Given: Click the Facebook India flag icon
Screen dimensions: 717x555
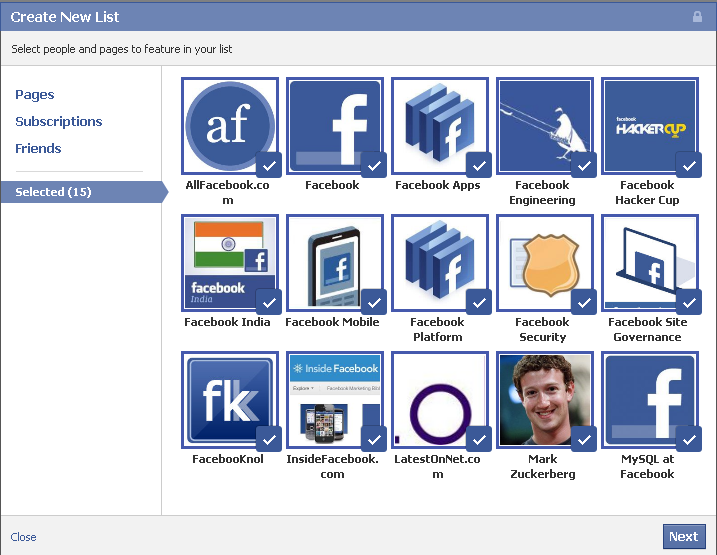Looking at the screenshot, I should (230, 263).
